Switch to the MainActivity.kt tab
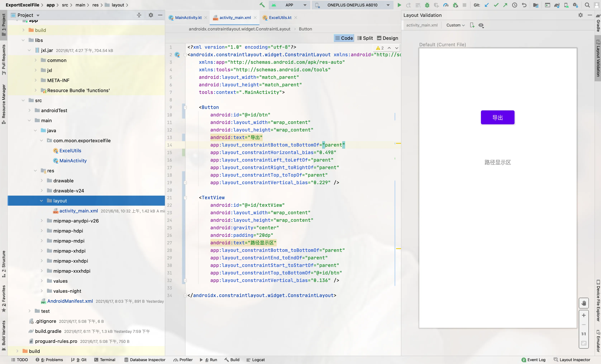This screenshot has width=601, height=364. coord(188,18)
